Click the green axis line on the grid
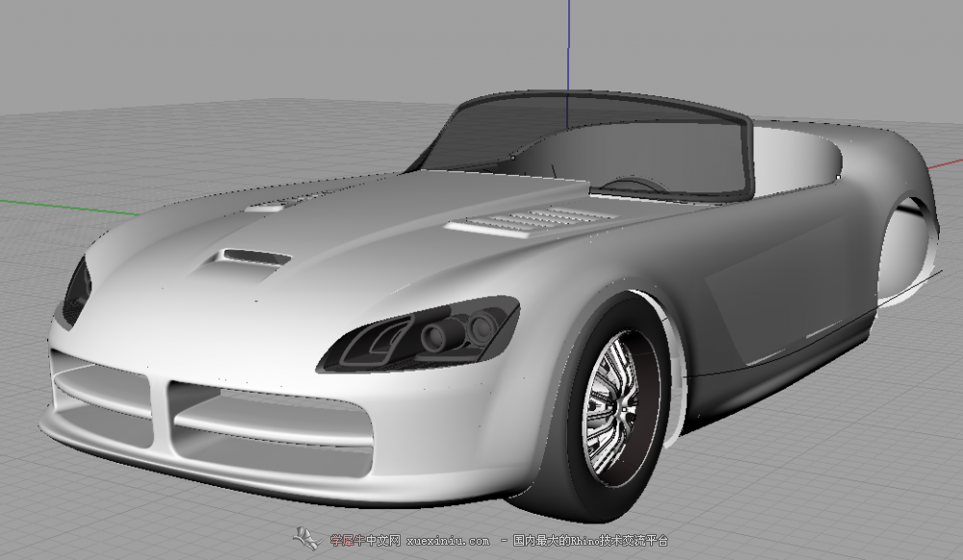963x560 pixels. click(69, 207)
